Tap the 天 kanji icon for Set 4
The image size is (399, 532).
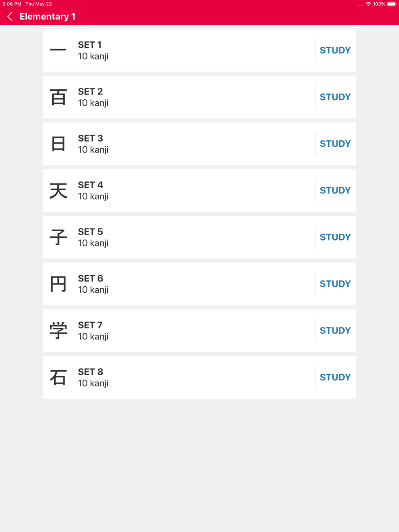[58, 190]
